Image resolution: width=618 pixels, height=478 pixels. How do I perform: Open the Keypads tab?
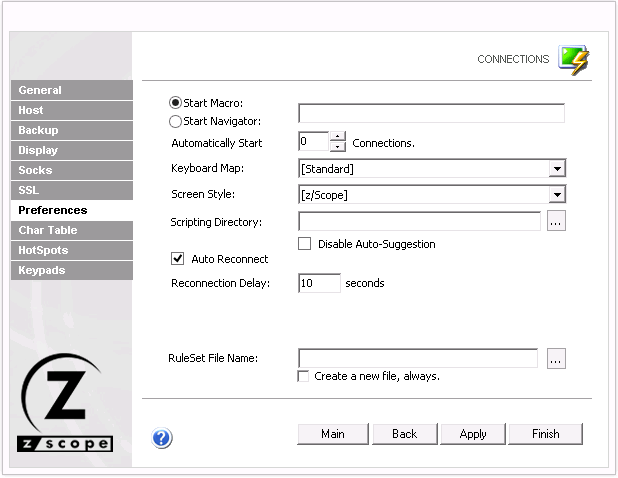pos(72,270)
